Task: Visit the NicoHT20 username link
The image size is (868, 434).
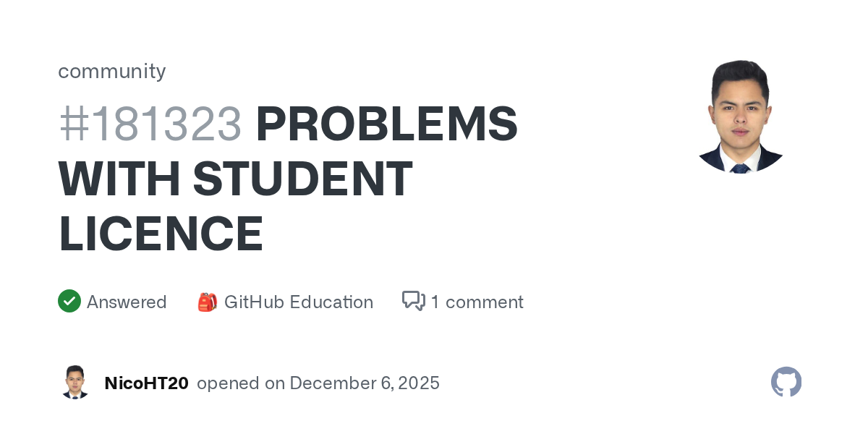Action: (x=146, y=383)
